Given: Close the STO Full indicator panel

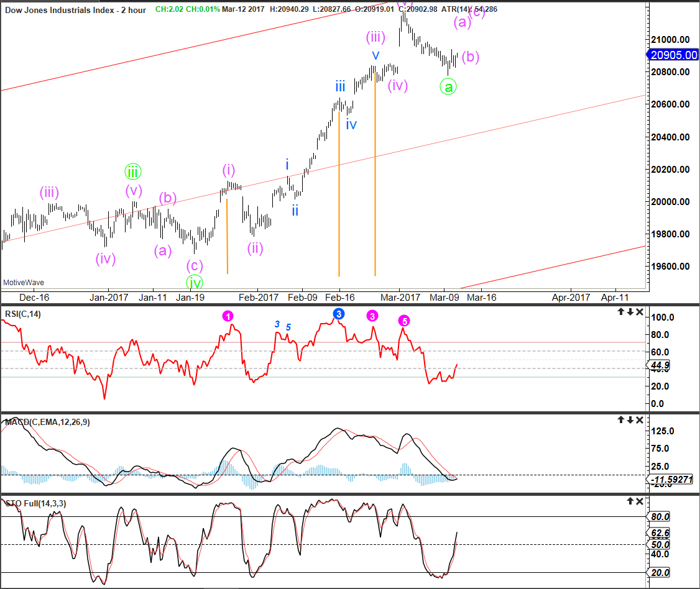Looking at the screenshot, I should (639, 501).
